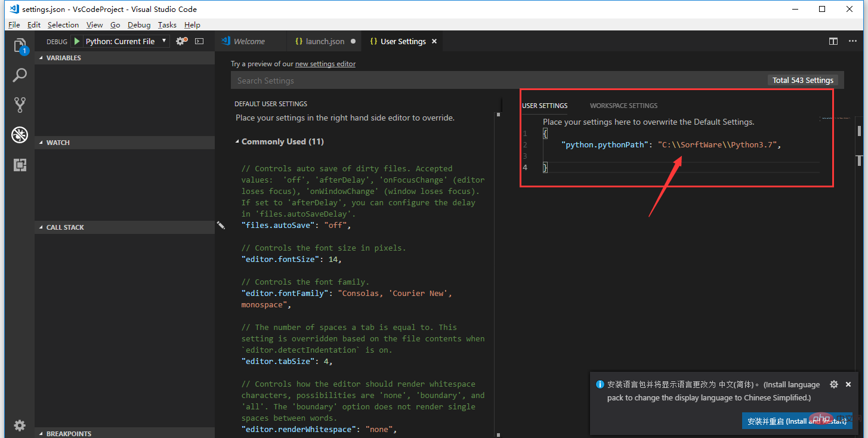Viewport: 868px width, 438px height.
Task: Collapse Commonly Used (11) settings group
Action: [x=279, y=141]
